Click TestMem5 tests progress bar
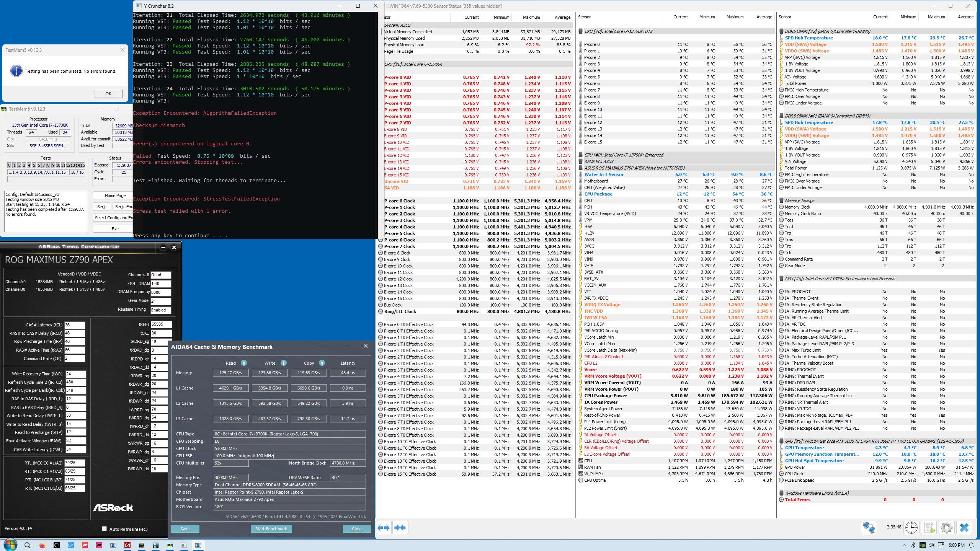Image resolution: width=980 pixels, height=551 pixels. pyautogui.click(x=46, y=179)
